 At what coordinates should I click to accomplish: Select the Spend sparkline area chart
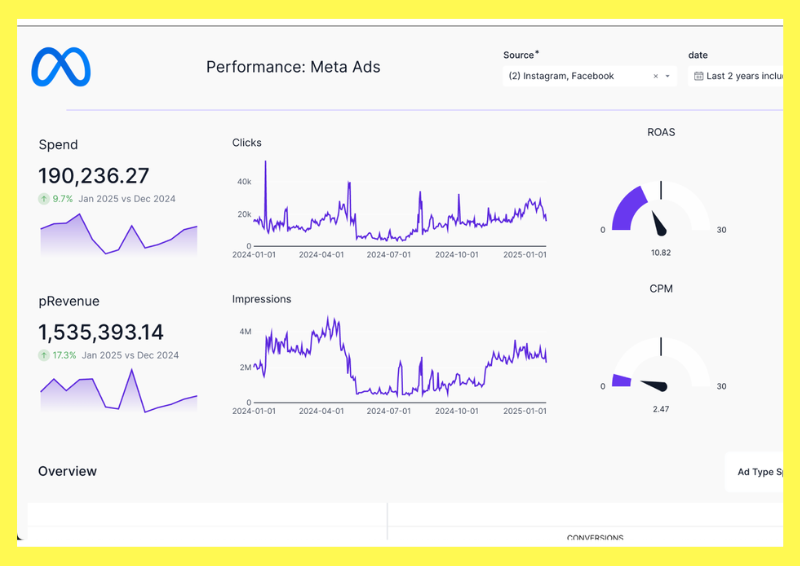click(118, 235)
